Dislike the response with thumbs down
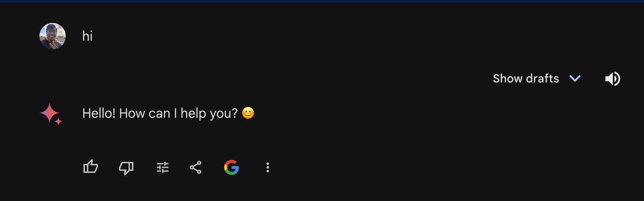 click(x=126, y=168)
